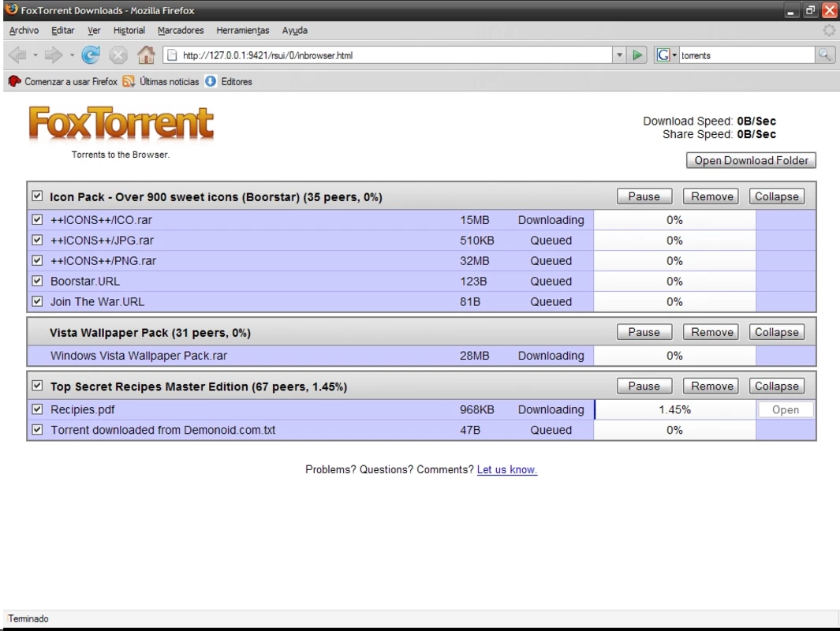Image resolution: width=840 pixels, height=631 pixels.
Task: Toggle the Icon Pack torrent checkbox
Action: [x=37, y=196]
